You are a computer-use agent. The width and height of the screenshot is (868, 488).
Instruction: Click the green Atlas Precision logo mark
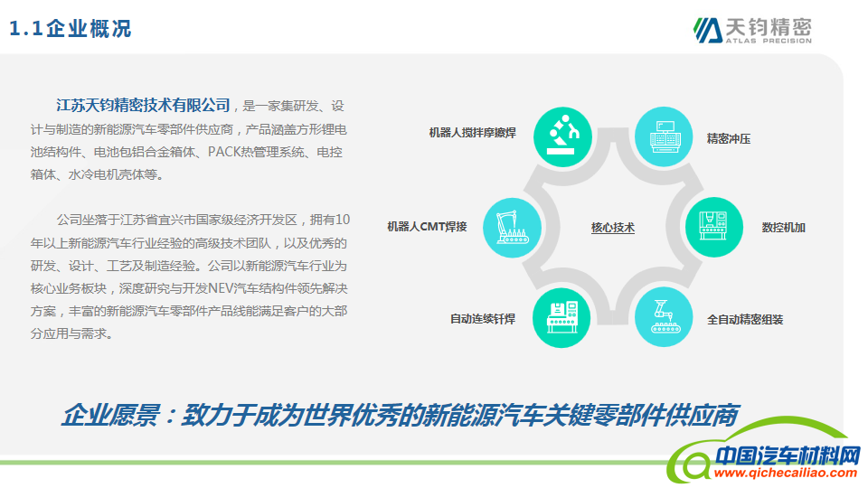pos(705,30)
